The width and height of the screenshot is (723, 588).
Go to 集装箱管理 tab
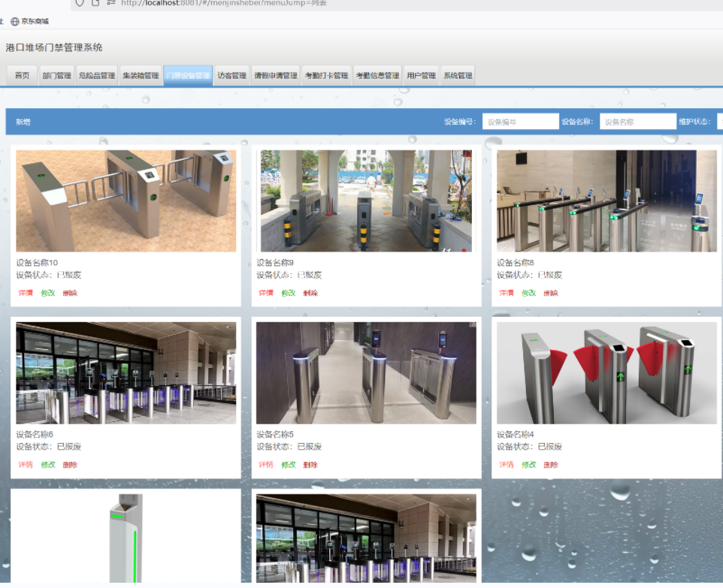coord(141,76)
